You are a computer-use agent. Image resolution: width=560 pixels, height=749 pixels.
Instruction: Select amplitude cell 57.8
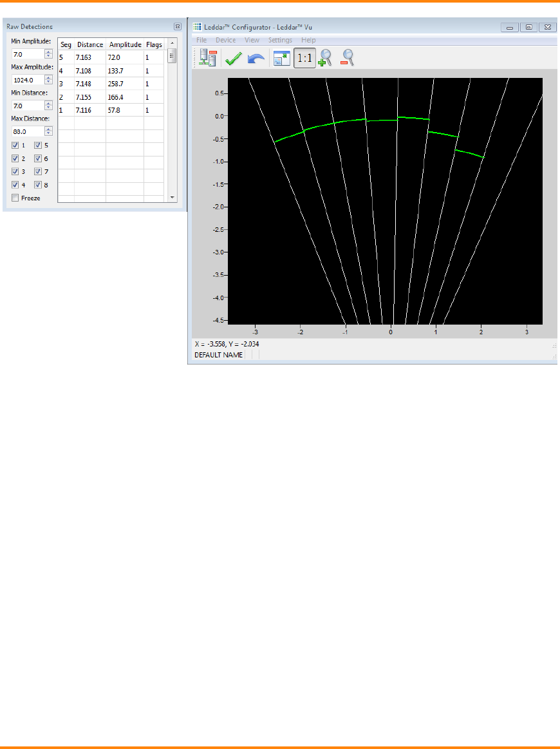[125, 110]
